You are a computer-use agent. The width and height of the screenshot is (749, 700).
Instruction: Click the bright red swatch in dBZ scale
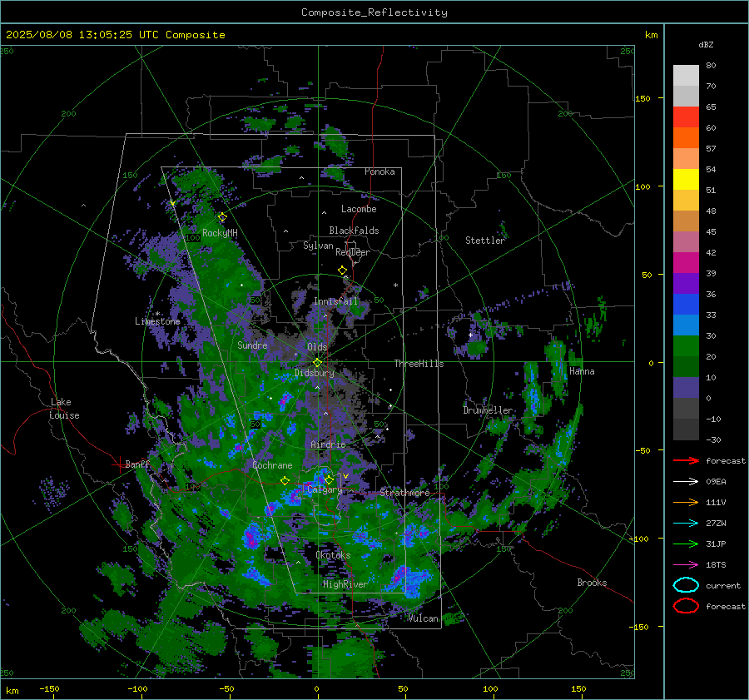click(686, 117)
